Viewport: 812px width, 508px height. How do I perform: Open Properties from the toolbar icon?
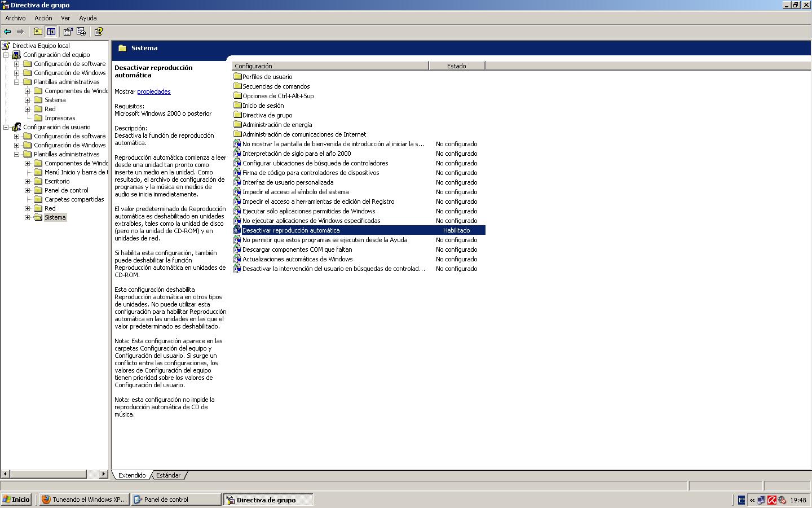tap(68, 32)
